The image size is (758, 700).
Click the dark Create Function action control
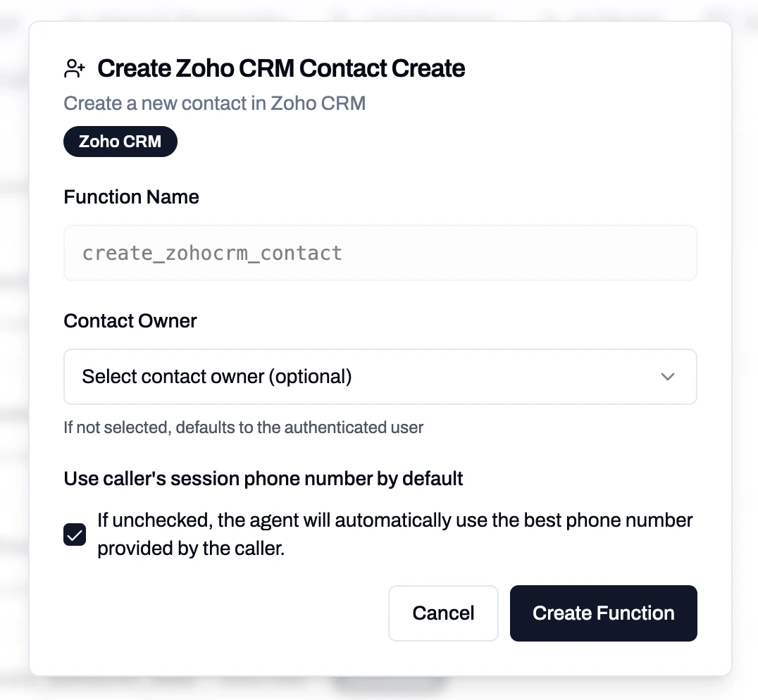point(603,613)
